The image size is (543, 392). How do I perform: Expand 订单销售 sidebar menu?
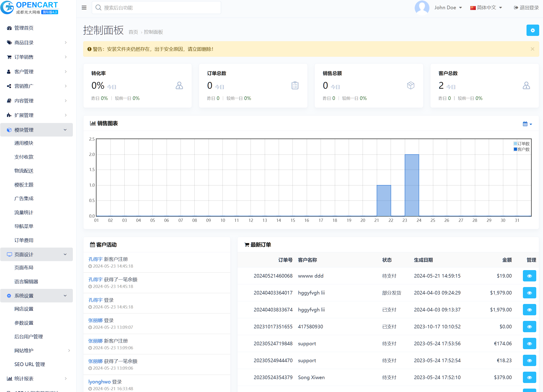click(x=36, y=57)
